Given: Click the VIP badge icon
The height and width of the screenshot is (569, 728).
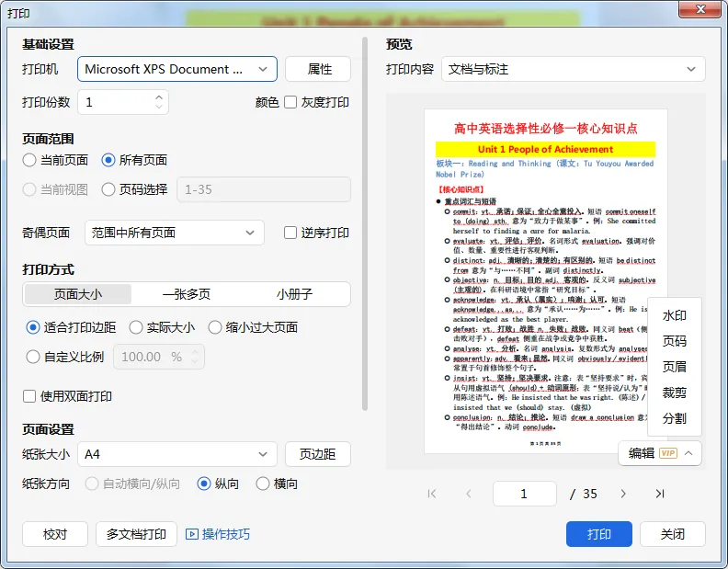Looking at the screenshot, I should click(668, 453).
